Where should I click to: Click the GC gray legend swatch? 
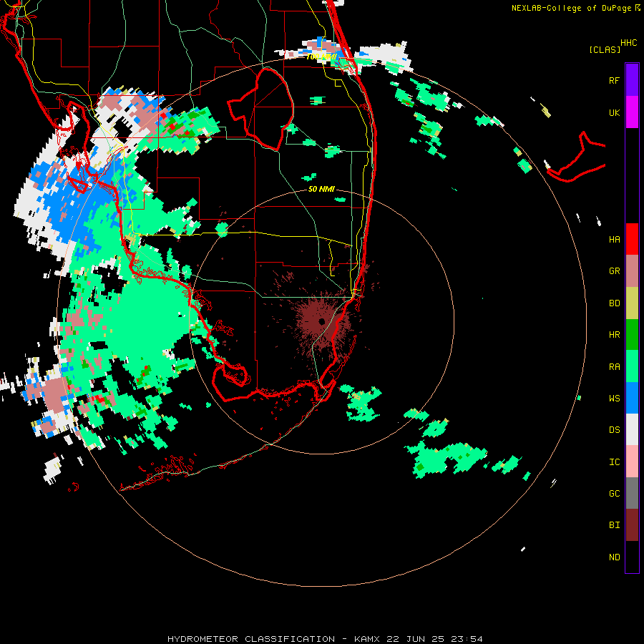coord(632,493)
